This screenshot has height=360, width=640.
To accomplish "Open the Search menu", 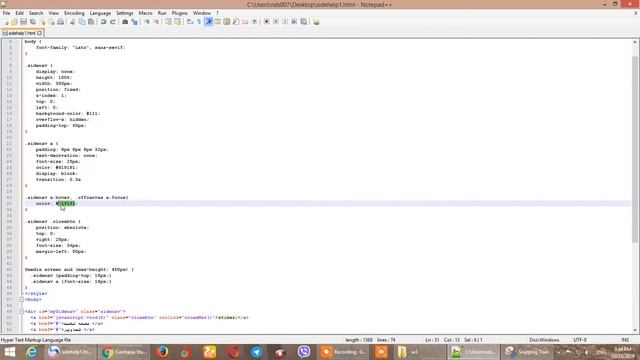I will (x=36, y=13).
